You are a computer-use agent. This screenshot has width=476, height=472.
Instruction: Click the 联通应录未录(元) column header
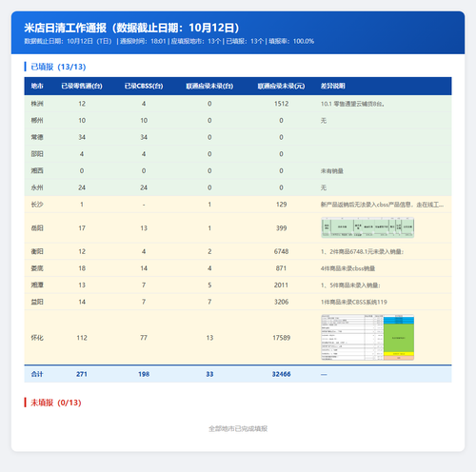coord(281,86)
